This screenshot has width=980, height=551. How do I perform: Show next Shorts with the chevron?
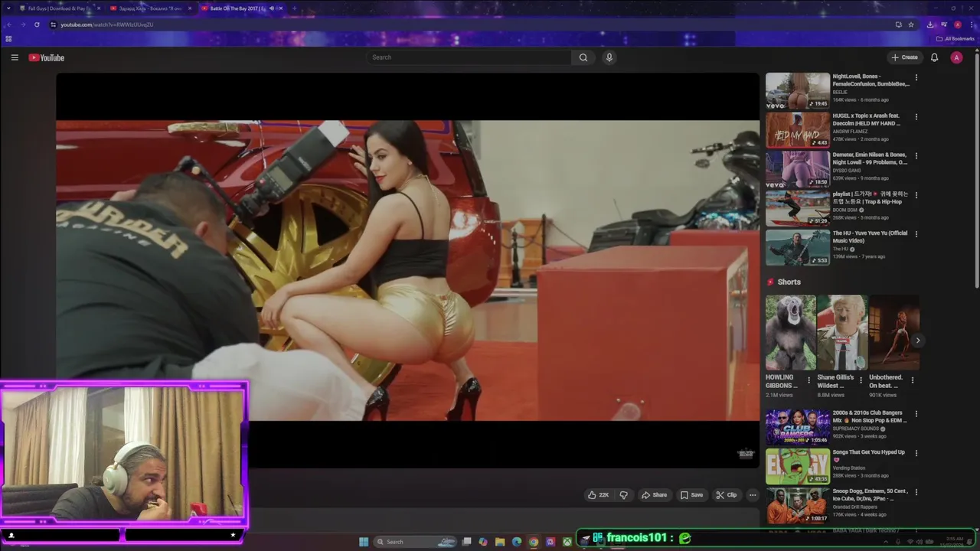click(917, 341)
